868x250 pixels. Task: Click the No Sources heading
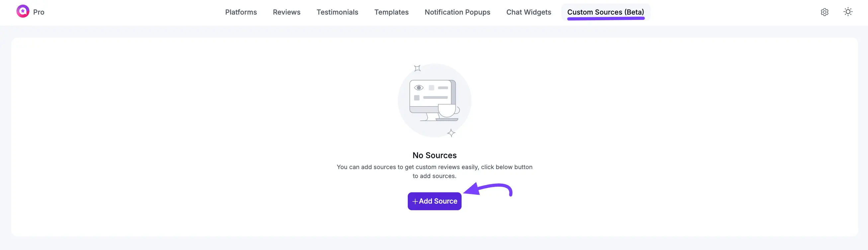click(434, 155)
